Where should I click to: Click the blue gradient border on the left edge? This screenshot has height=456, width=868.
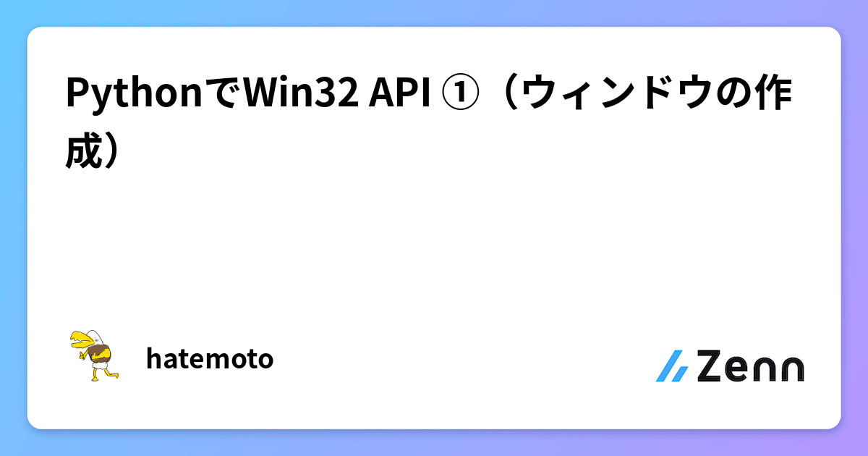pyautogui.click(x=13, y=228)
